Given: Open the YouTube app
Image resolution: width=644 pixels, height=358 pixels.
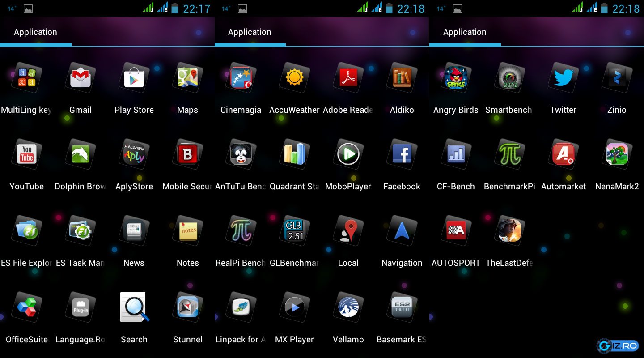Looking at the screenshot, I should click(26, 154).
